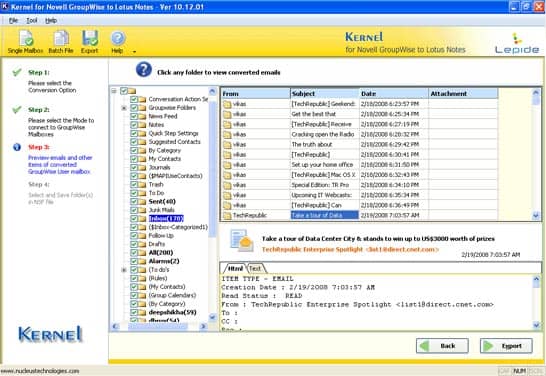Click the Follow Up folder icon
546x376 pixels.
pyautogui.click(x=142, y=236)
